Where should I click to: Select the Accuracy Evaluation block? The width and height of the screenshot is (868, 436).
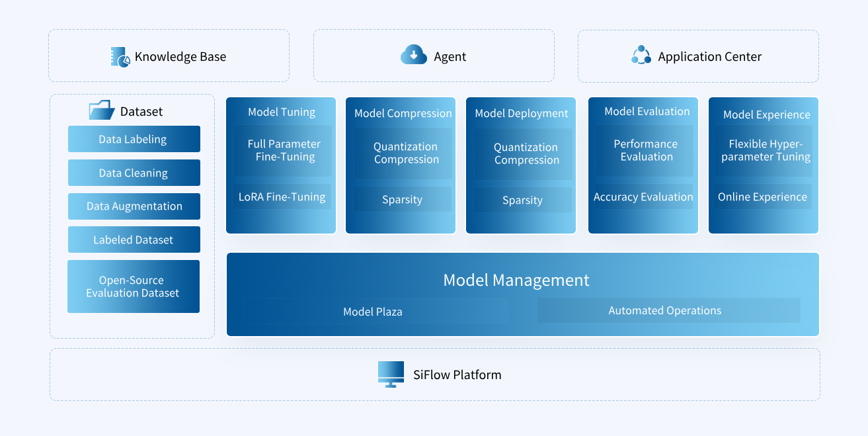(643, 197)
